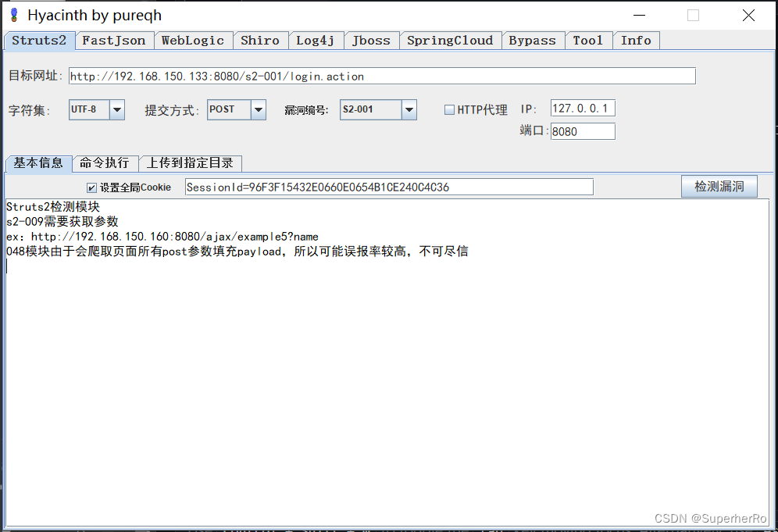Switch to the FastJson tab
Image resolution: width=778 pixels, height=532 pixels.
[114, 40]
